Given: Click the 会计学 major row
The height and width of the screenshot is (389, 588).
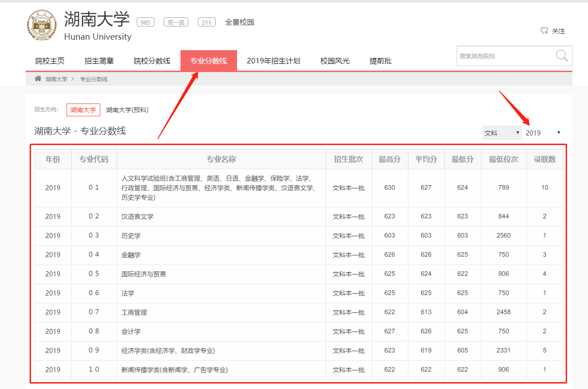Looking at the screenshot, I should 299,332.
